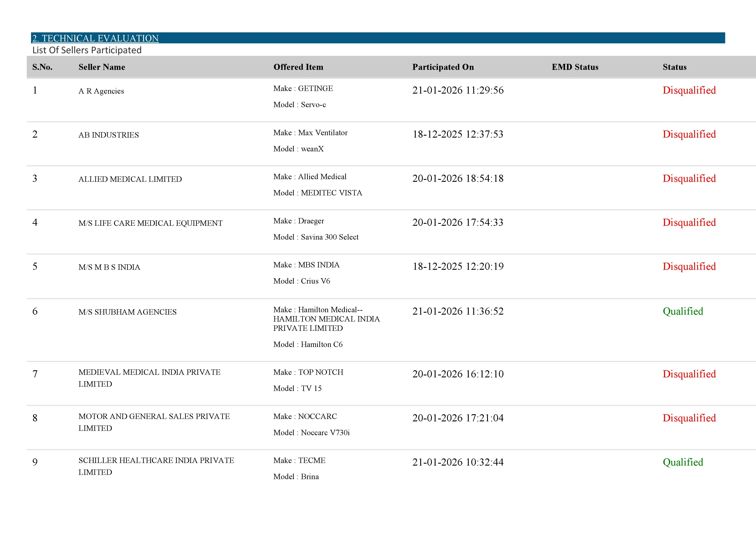Click the 'Make : TECME' text

tap(299, 461)
